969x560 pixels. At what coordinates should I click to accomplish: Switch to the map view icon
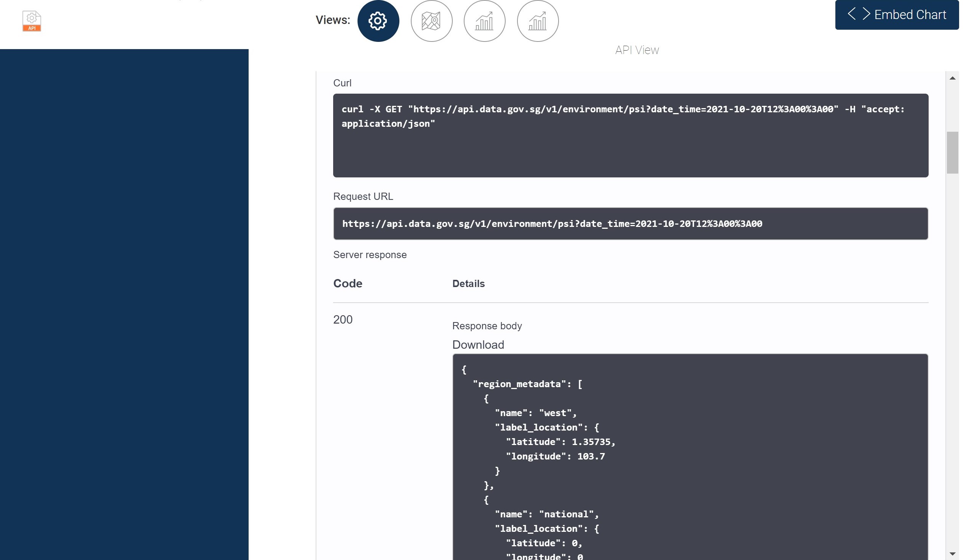pos(431,21)
